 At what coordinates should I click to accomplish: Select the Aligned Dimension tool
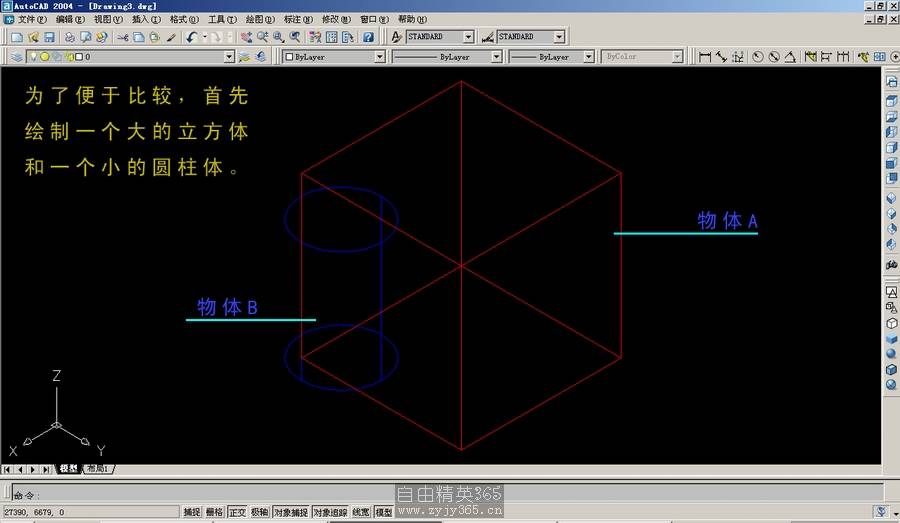coord(721,57)
